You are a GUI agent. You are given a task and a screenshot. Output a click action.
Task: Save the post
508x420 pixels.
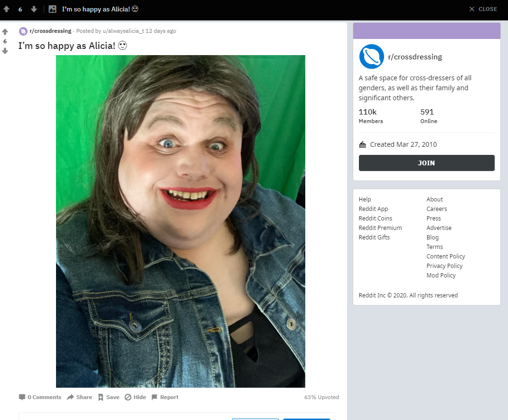(x=109, y=397)
